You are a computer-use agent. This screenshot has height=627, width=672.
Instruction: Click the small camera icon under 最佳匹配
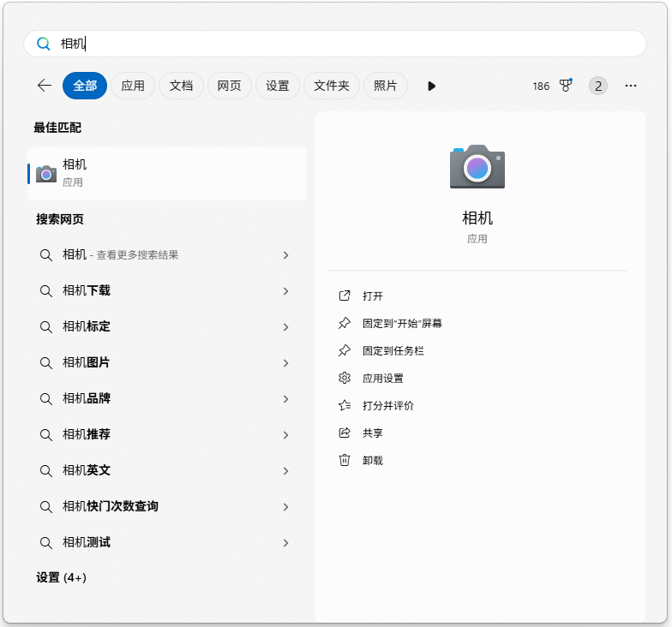coord(46,174)
